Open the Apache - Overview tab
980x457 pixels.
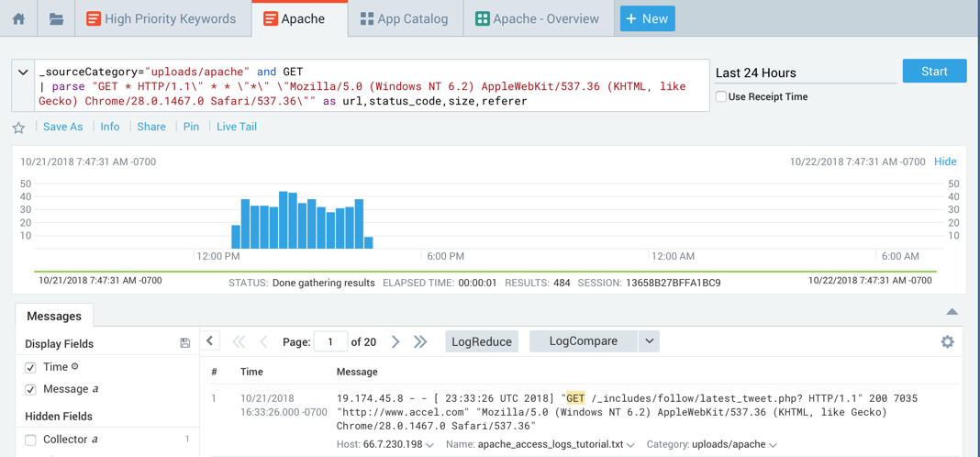click(537, 18)
